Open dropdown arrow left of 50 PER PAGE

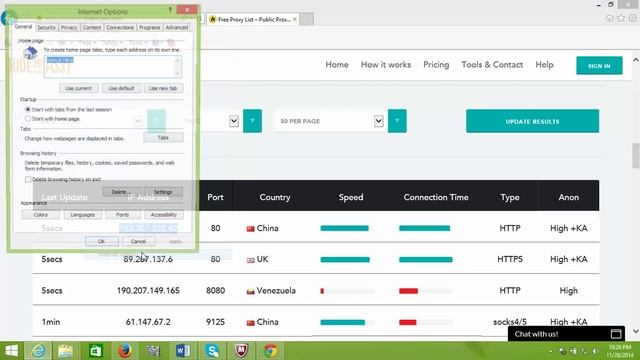[x=233, y=121]
